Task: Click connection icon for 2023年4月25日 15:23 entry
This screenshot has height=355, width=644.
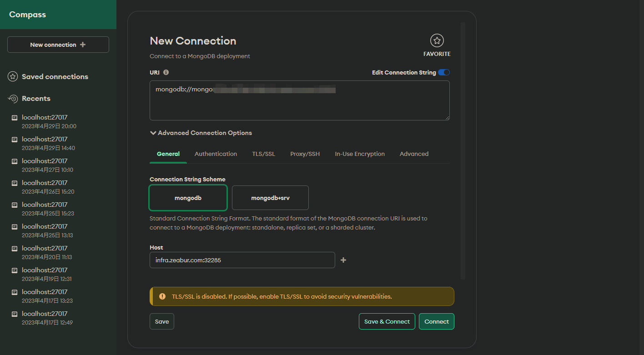Action: tap(15, 205)
